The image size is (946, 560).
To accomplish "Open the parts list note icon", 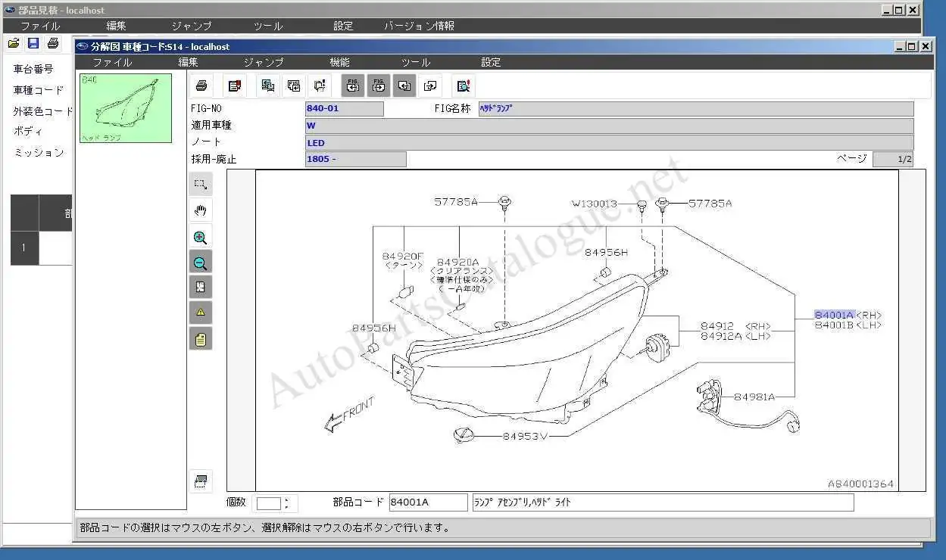I will coord(235,86).
